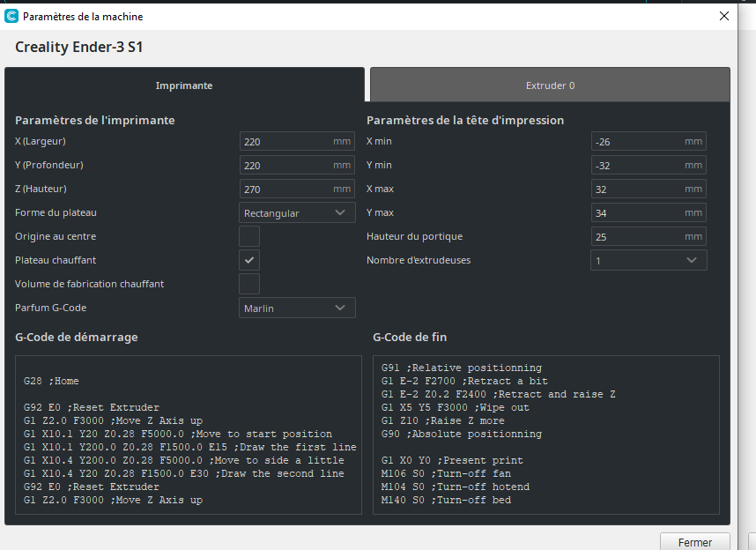
Task: Open the Nombre d'extrudeuses dropdown
Action: tap(649, 260)
